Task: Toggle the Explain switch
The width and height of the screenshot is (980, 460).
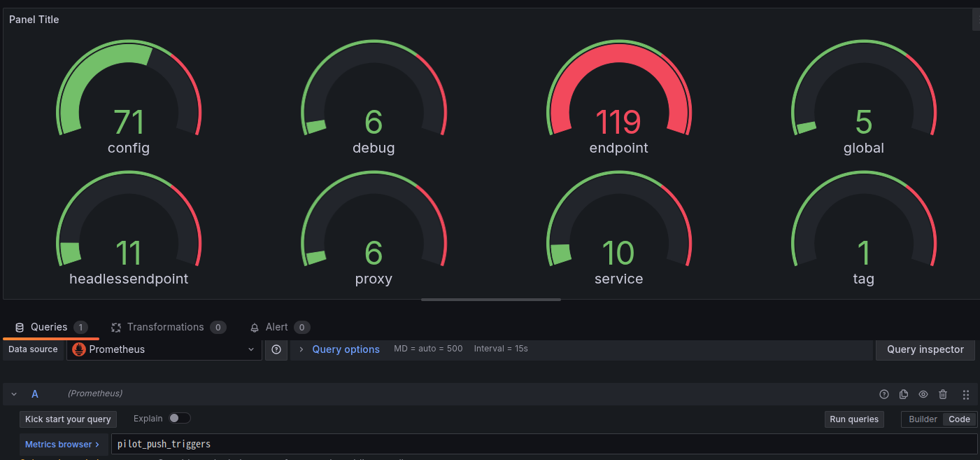Action: [x=179, y=418]
